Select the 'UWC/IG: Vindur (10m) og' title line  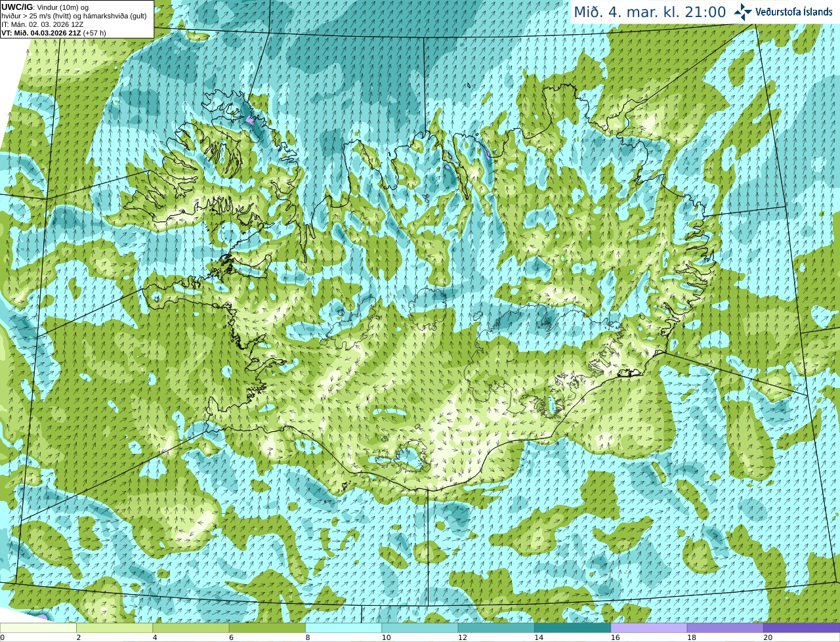[45, 7]
